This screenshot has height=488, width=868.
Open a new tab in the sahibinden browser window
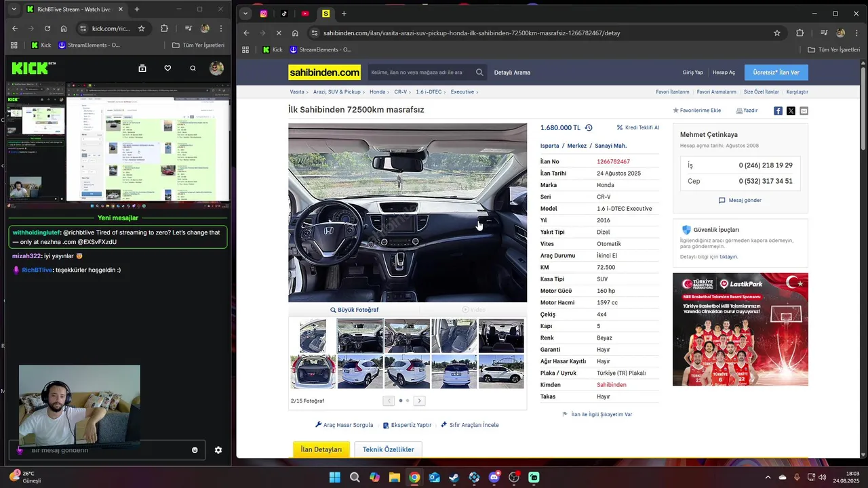pos(344,14)
